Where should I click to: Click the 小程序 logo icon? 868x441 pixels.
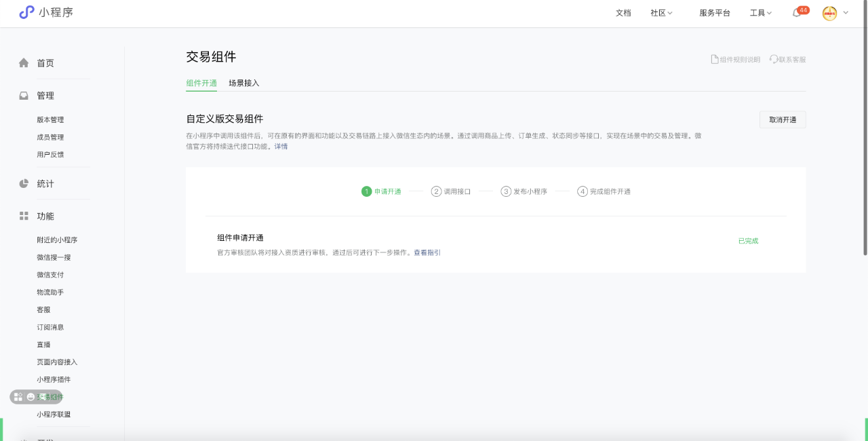pyautogui.click(x=26, y=12)
